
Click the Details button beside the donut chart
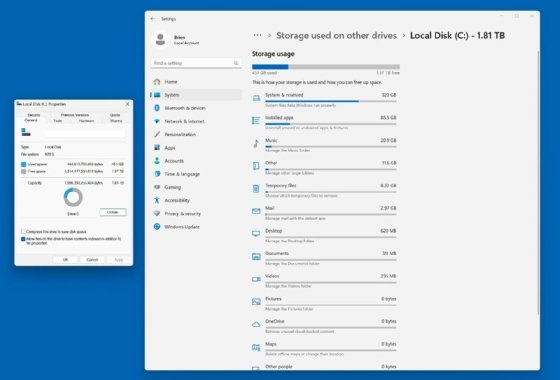[112, 212]
